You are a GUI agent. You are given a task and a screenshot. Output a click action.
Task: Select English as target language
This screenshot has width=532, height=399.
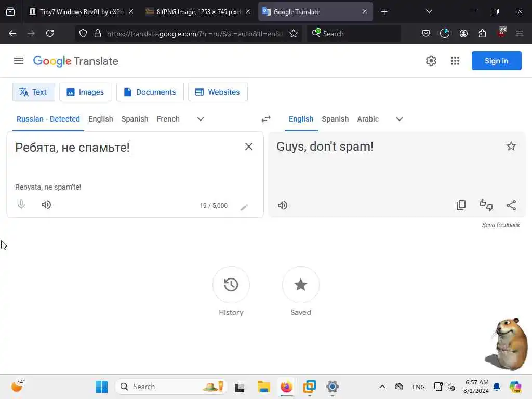pyautogui.click(x=301, y=119)
